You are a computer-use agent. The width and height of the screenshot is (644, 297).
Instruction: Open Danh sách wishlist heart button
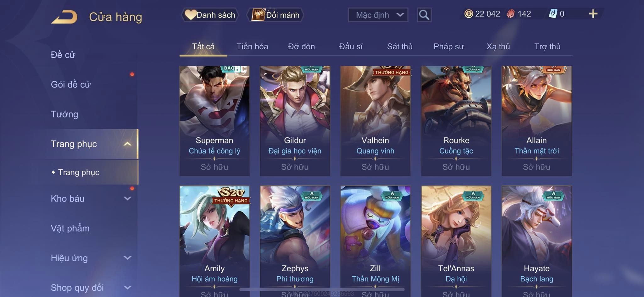coord(210,15)
